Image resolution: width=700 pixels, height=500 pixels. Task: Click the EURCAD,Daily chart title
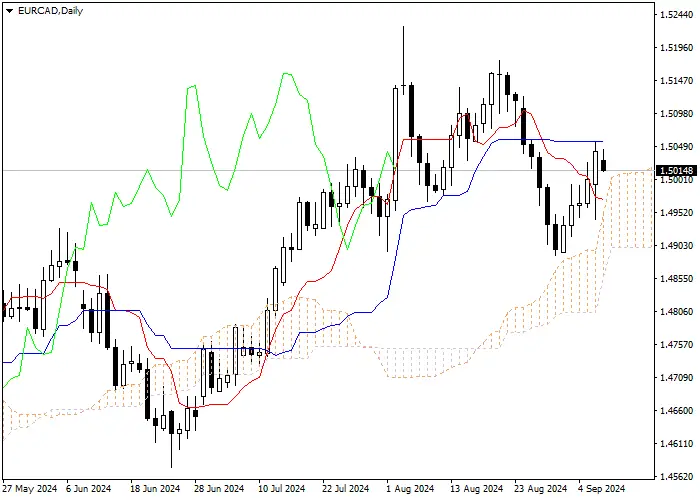(x=50, y=11)
